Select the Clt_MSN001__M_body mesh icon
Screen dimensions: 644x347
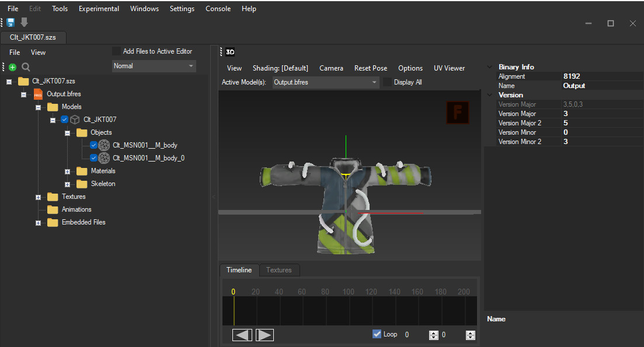[103, 145]
